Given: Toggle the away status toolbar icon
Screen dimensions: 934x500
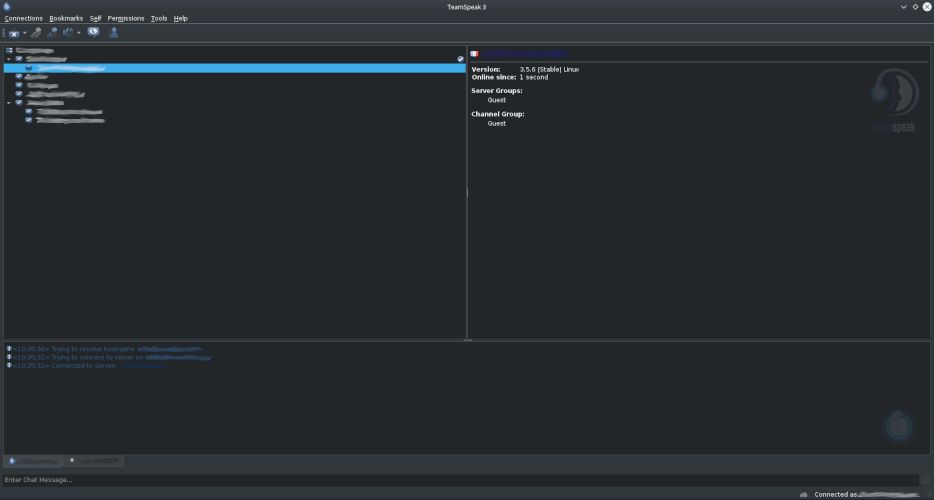Looking at the screenshot, I should coord(69,33).
